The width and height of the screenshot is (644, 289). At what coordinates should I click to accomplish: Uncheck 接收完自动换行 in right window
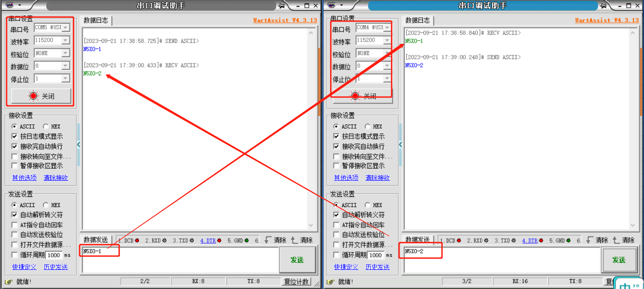[336, 147]
